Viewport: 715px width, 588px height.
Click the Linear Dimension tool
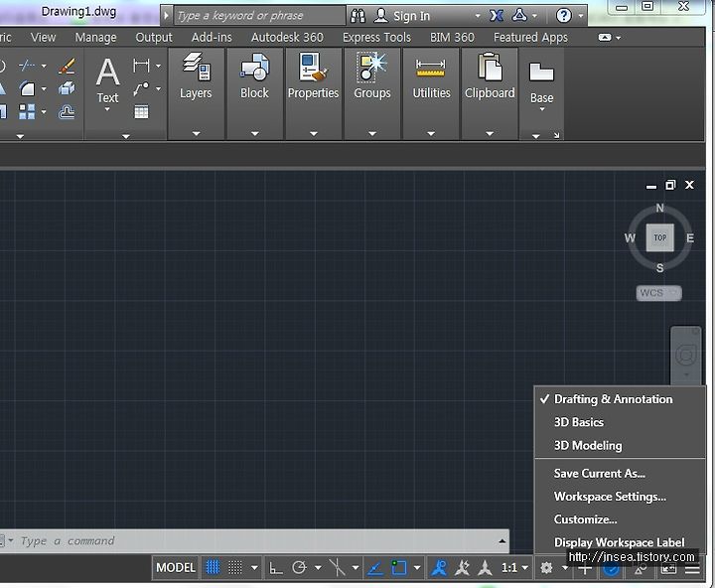pos(141,66)
